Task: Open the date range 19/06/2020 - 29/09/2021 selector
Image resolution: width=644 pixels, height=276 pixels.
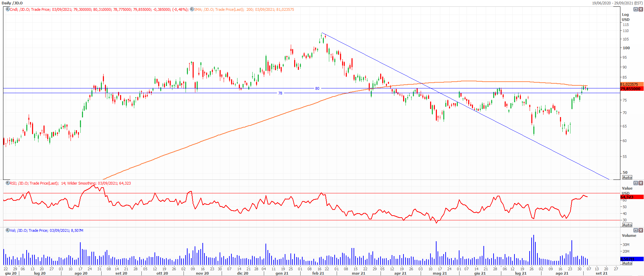Action: click(617, 3)
